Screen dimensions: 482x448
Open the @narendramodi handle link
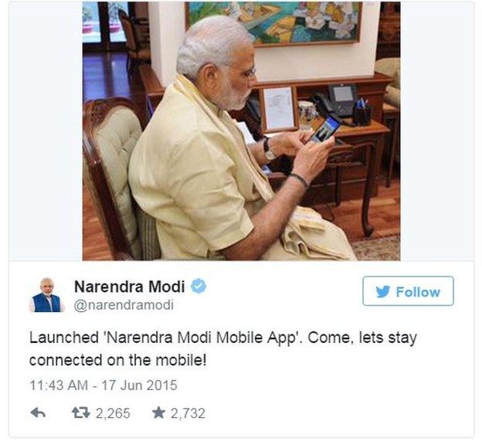click(x=124, y=305)
